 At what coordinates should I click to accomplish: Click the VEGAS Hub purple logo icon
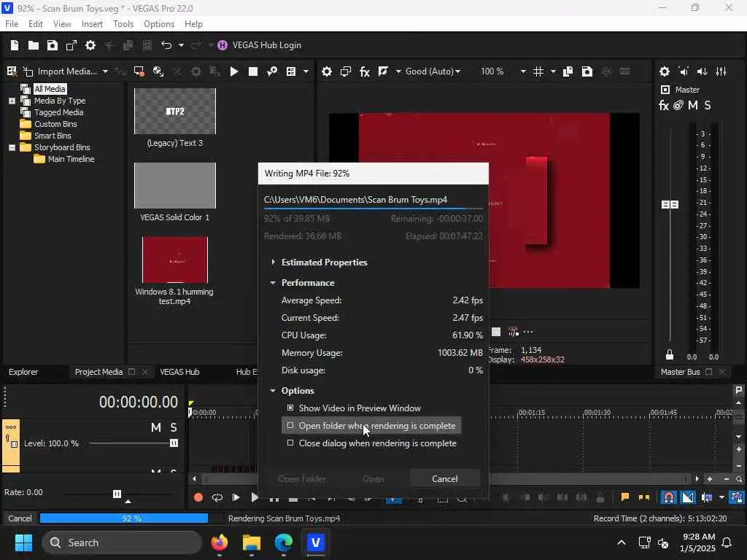click(x=222, y=45)
